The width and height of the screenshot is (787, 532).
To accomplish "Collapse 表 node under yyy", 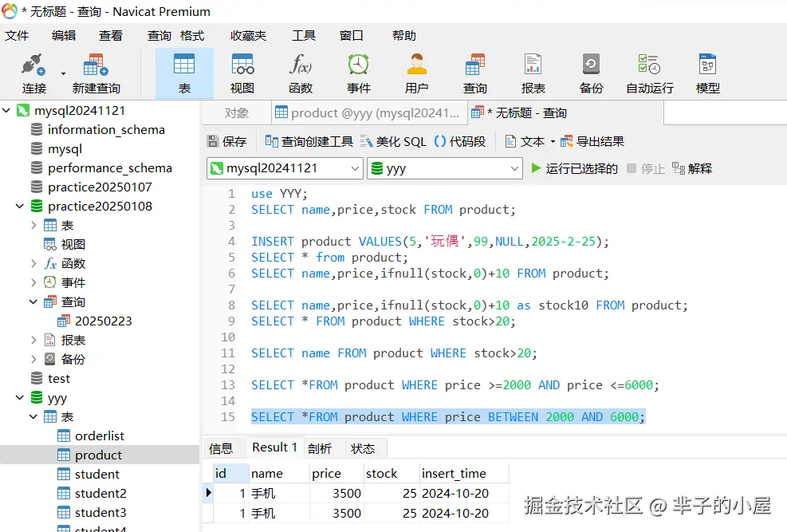I will [x=33, y=416].
